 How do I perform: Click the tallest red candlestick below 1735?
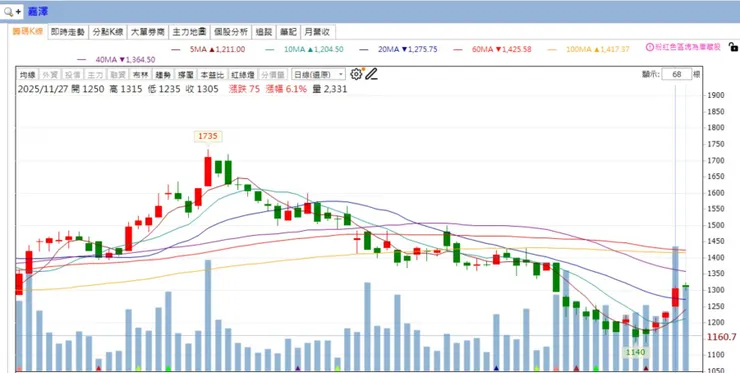(208, 171)
